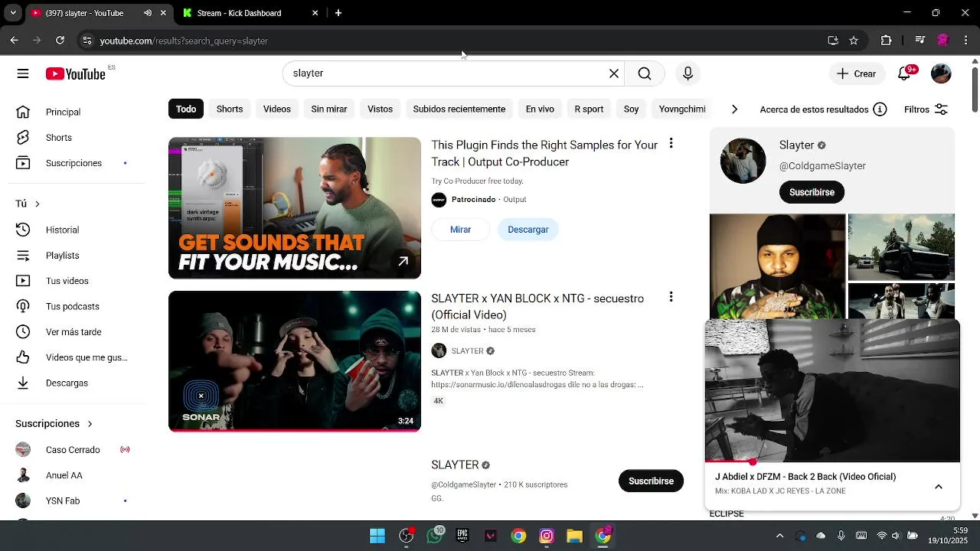Open options menu for secuestro video

[x=671, y=297]
